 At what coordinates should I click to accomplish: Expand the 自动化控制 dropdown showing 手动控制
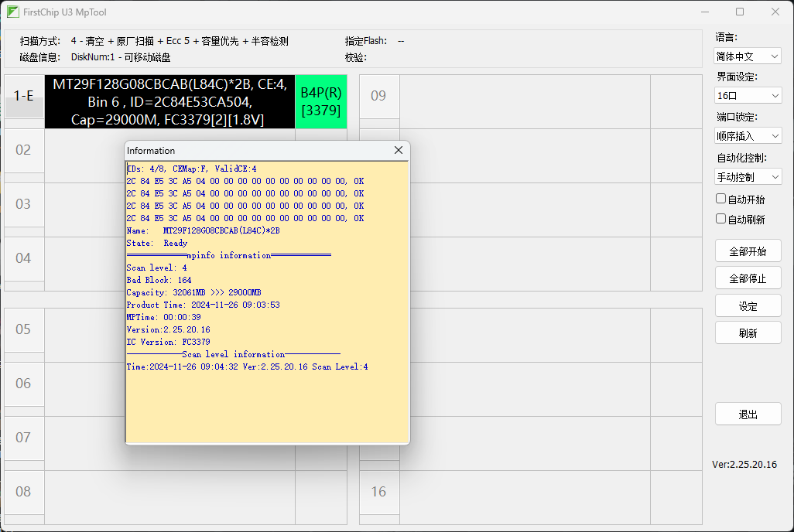tap(748, 177)
